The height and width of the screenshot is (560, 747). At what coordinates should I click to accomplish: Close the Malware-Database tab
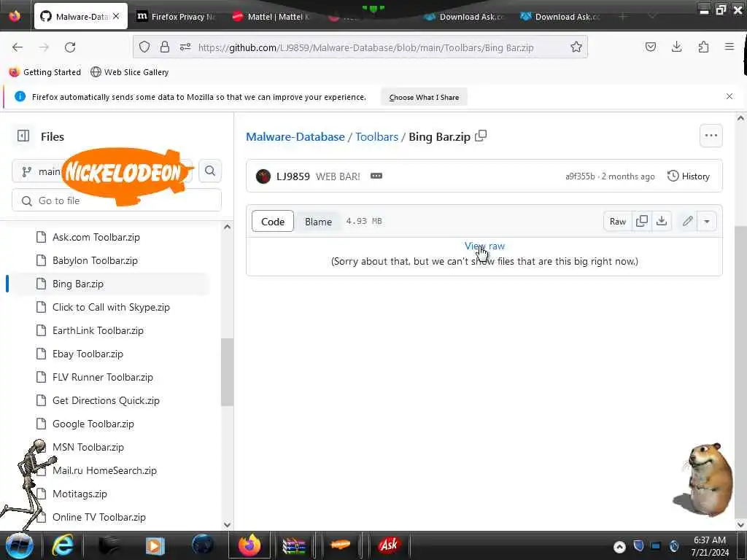tap(116, 16)
